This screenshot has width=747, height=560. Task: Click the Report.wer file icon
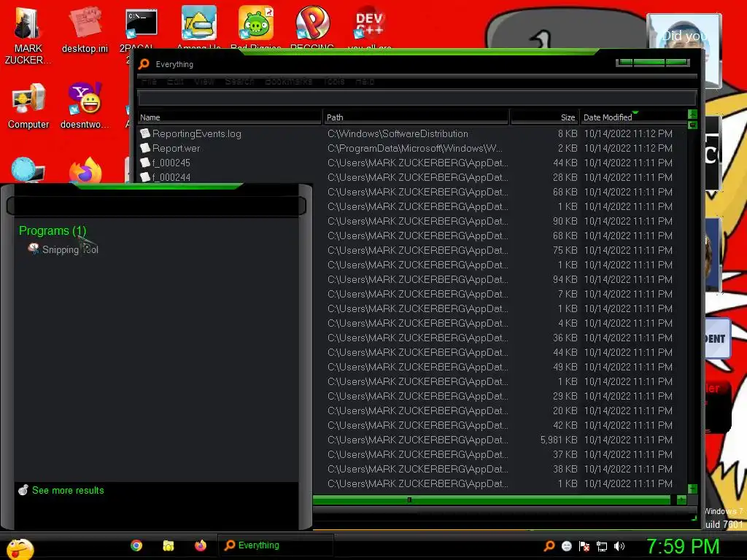pos(145,148)
